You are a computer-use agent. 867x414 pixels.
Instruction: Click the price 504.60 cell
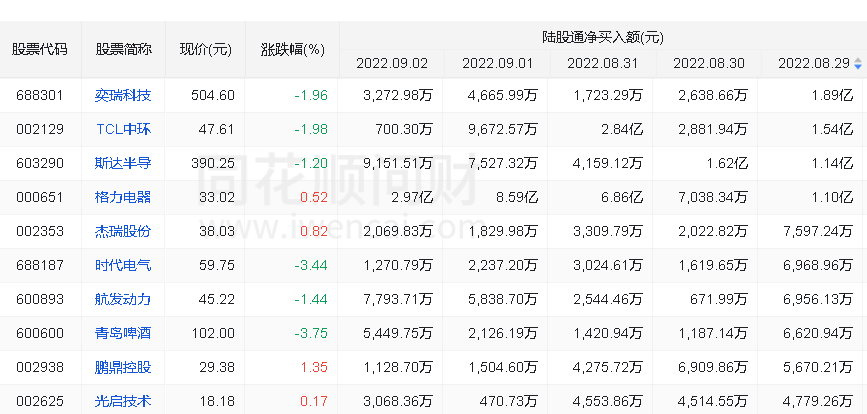pyautogui.click(x=213, y=95)
